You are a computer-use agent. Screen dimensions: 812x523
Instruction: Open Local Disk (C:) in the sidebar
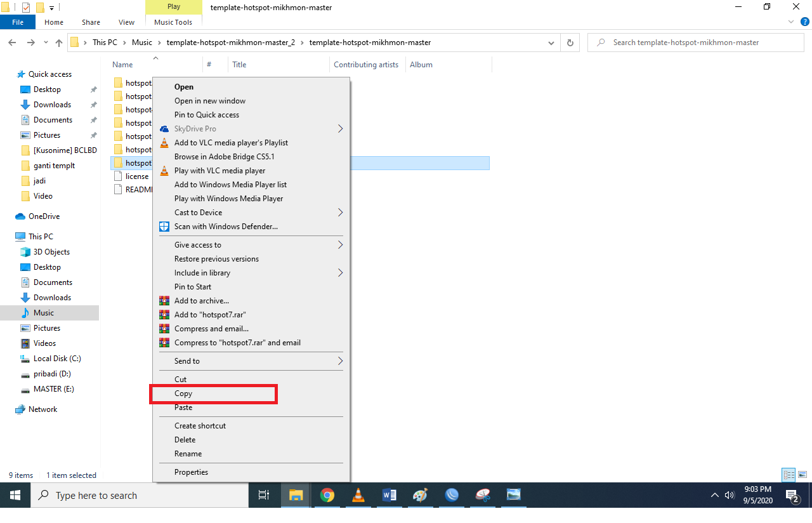tap(57, 359)
